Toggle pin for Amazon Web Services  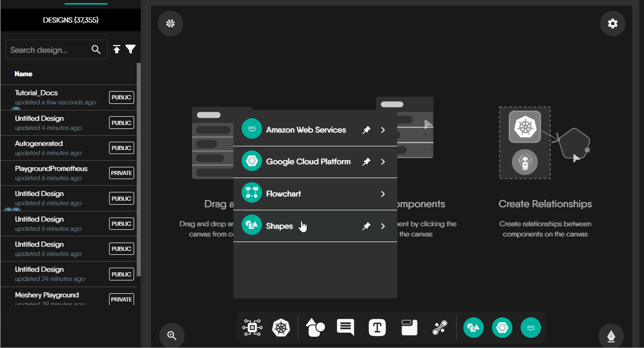366,130
